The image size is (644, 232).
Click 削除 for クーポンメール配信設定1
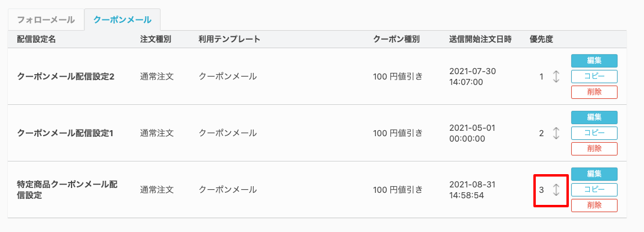point(594,149)
